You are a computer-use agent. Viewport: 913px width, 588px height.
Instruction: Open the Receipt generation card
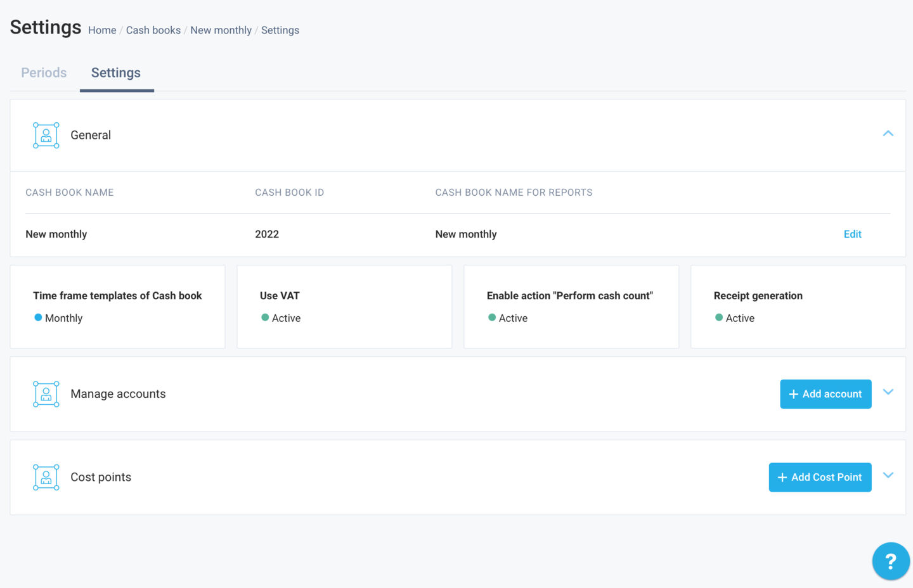click(x=798, y=307)
